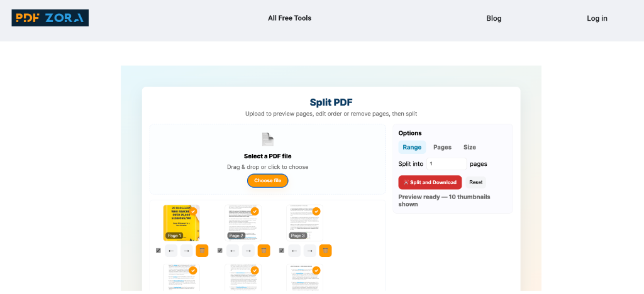The height and width of the screenshot is (294, 644).
Task: Move Page 2 right with arrow
Action: click(248, 251)
